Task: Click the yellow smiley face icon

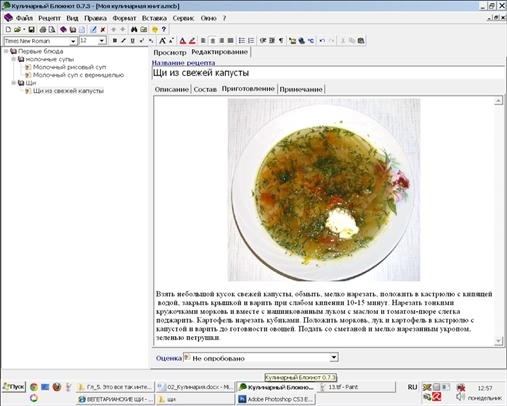Action: 155,30
